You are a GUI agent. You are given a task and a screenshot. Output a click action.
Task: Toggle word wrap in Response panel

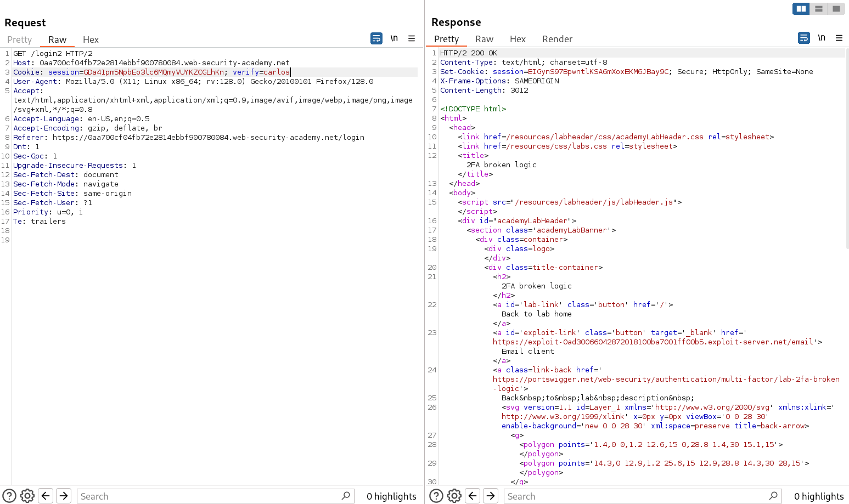coord(803,38)
